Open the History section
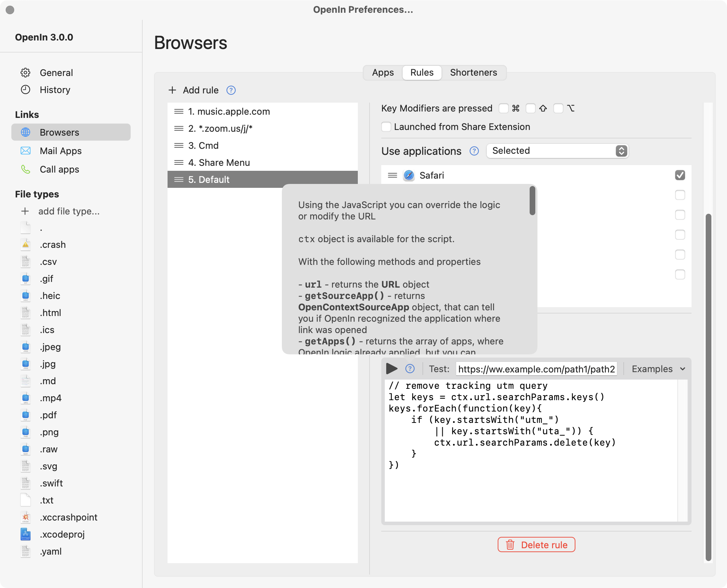The height and width of the screenshot is (588, 727). tap(71, 89)
